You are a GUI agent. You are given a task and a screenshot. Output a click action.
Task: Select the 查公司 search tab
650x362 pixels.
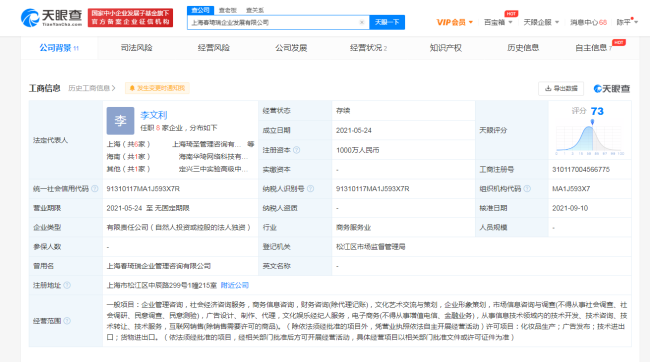point(200,10)
